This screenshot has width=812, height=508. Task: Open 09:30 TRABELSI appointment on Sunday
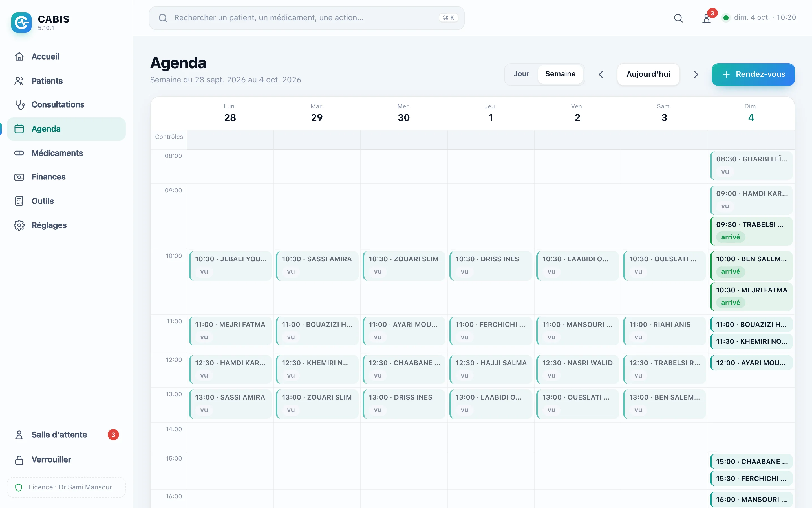tap(751, 231)
